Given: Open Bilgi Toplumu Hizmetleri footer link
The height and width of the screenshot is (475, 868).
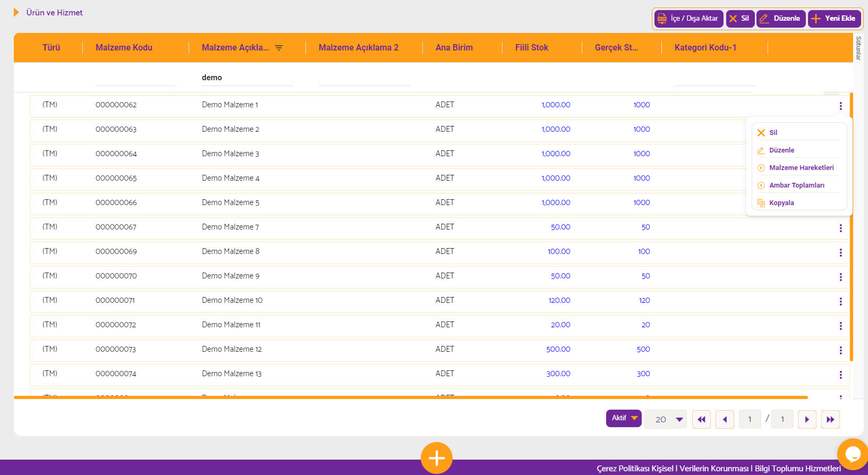Looking at the screenshot, I should (798, 469).
